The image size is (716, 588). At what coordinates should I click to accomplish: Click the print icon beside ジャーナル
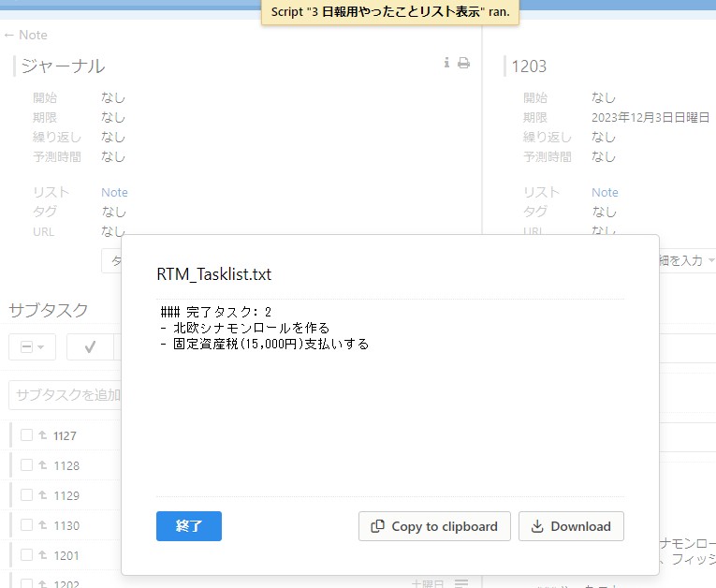[x=463, y=63]
